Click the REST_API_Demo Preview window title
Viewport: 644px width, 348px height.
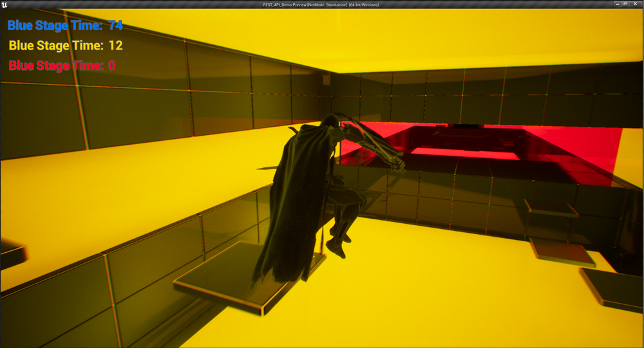point(321,5)
